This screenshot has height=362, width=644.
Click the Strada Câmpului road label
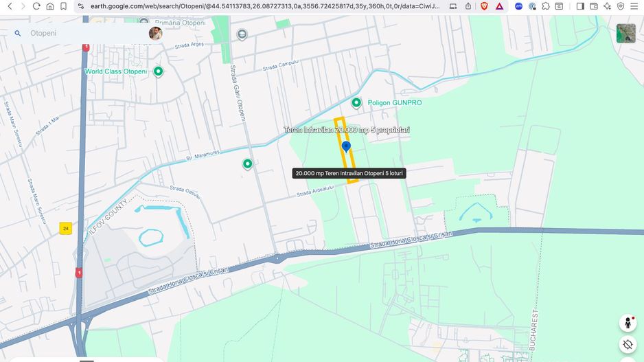click(281, 65)
